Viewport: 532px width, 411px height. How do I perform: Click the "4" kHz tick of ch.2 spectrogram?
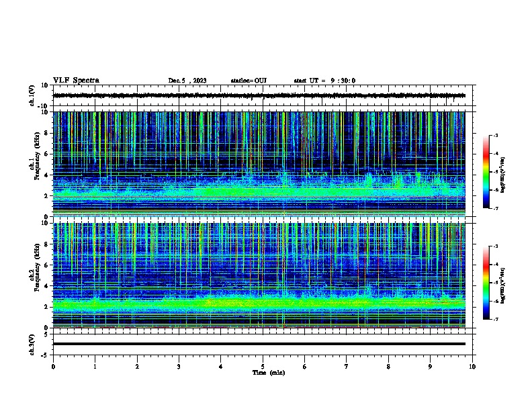46,286
